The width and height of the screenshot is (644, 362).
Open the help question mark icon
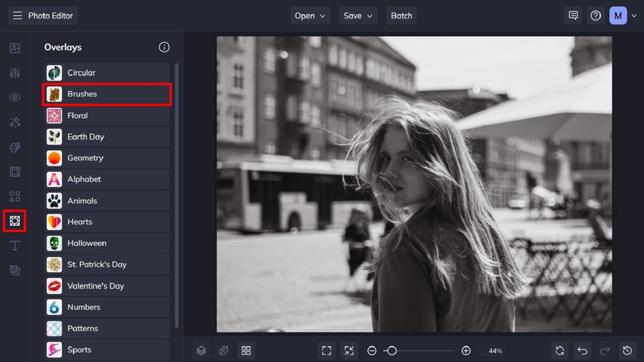point(596,16)
